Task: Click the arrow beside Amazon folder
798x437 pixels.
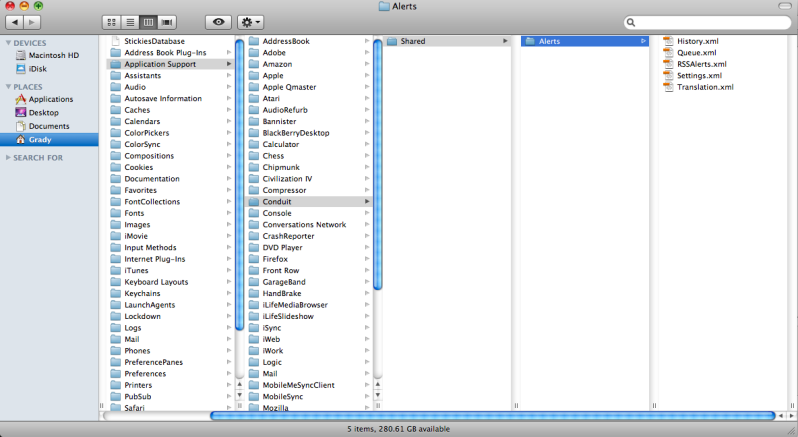Action: [367, 64]
